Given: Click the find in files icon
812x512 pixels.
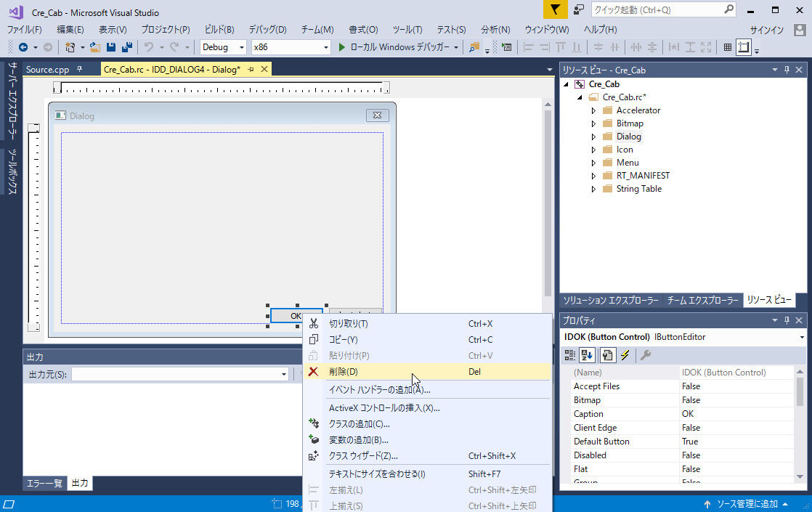Looking at the screenshot, I should click(474, 47).
